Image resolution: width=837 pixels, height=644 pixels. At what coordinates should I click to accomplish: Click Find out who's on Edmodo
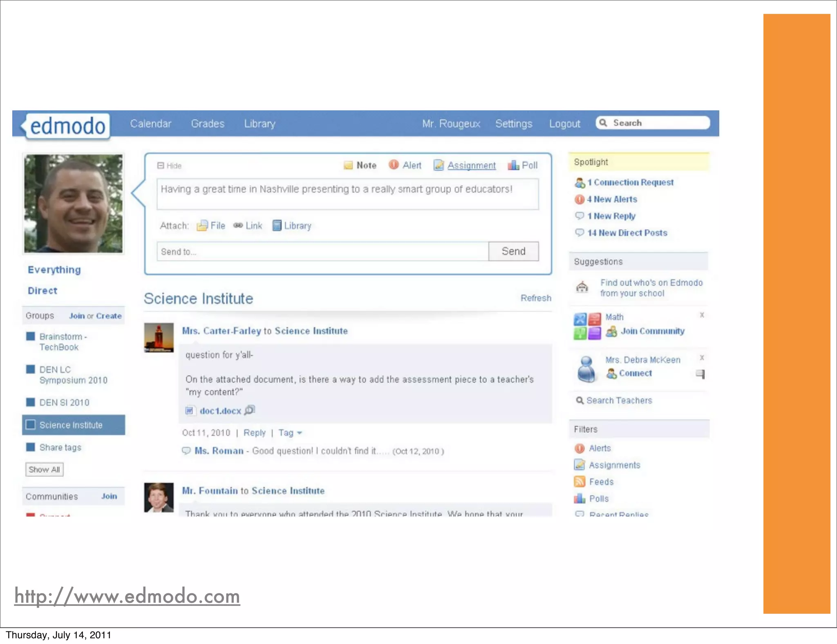[x=651, y=288]
